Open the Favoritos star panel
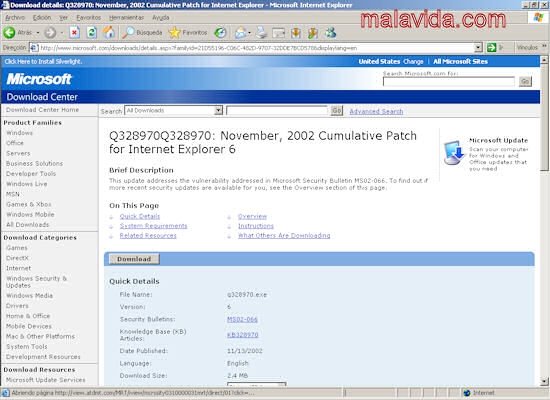Image resolution: width=550 pixels, height=400 pixels. pos(188,33)
